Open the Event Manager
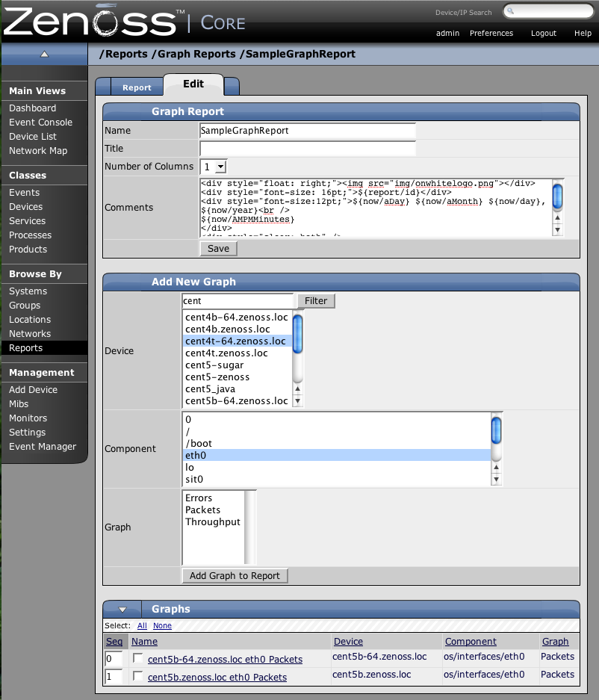The width and height of the screenshot is (599, 700). [x=43, y=447]
